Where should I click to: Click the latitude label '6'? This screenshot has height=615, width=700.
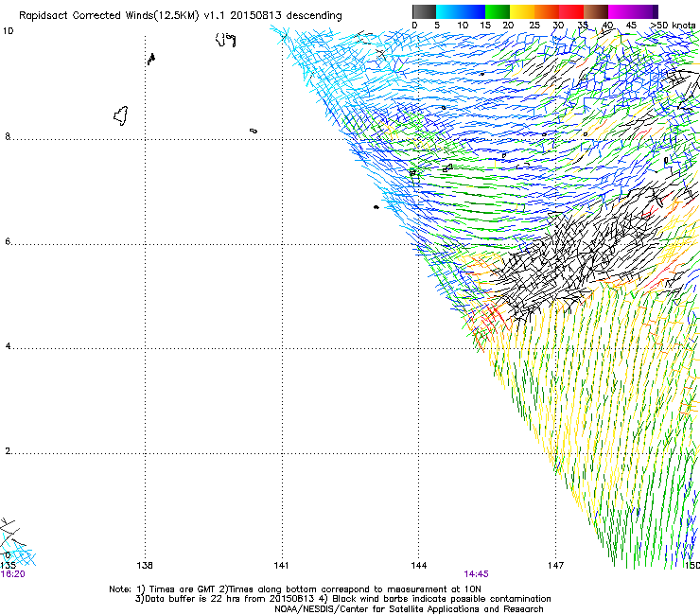pyautogui.click(x=8, y=241)
